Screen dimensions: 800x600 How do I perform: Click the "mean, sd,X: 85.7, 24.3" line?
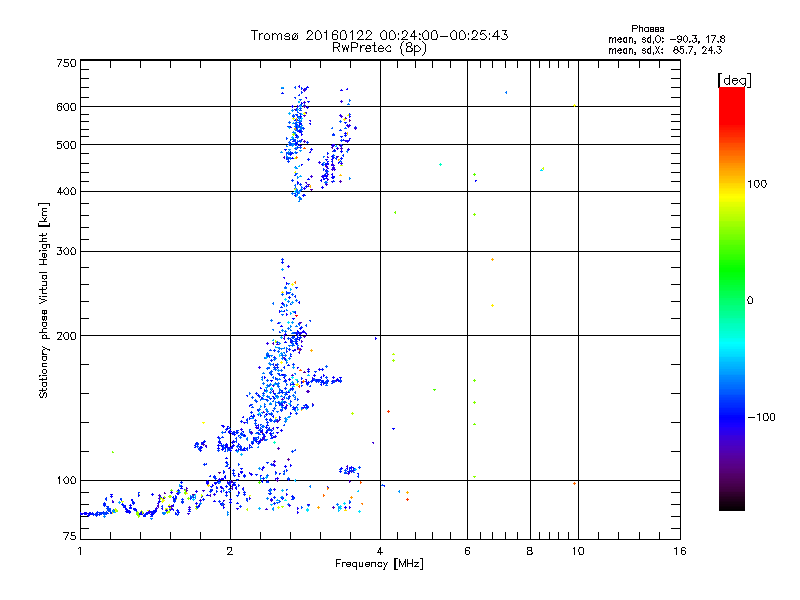pos(665,50)
